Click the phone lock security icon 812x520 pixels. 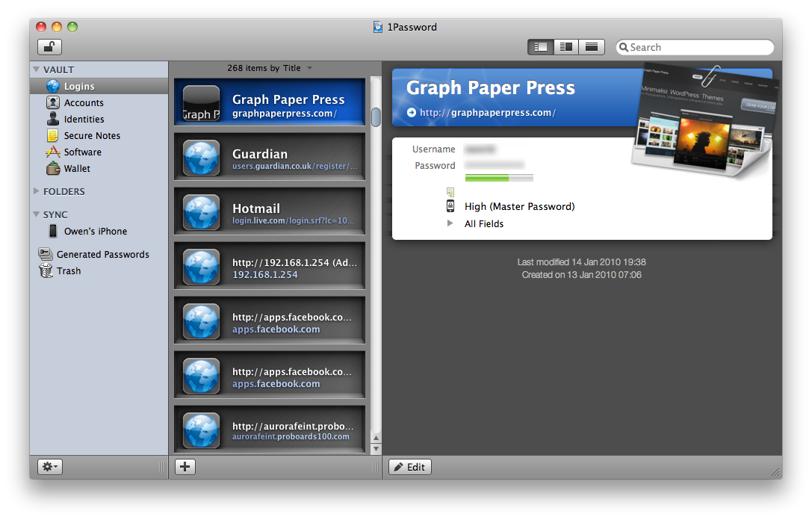450,206
